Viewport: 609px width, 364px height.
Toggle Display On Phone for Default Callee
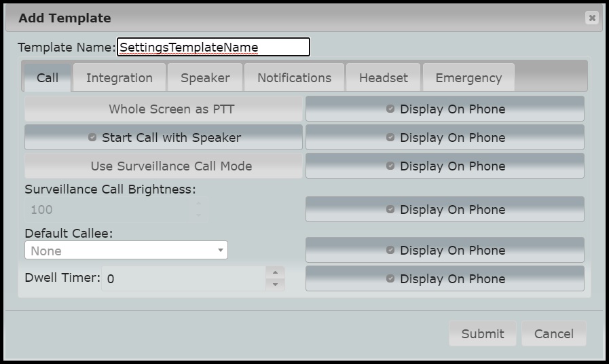click(445, 250)
